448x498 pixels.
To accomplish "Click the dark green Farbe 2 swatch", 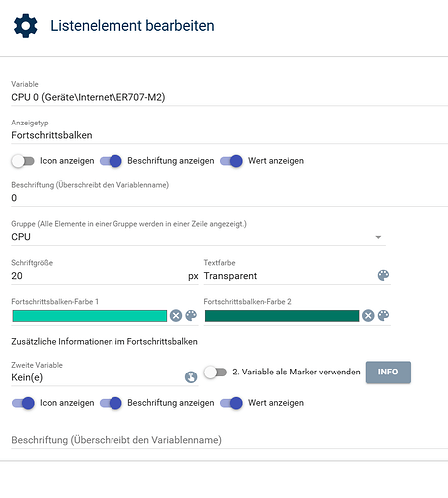I will (282, 316).
